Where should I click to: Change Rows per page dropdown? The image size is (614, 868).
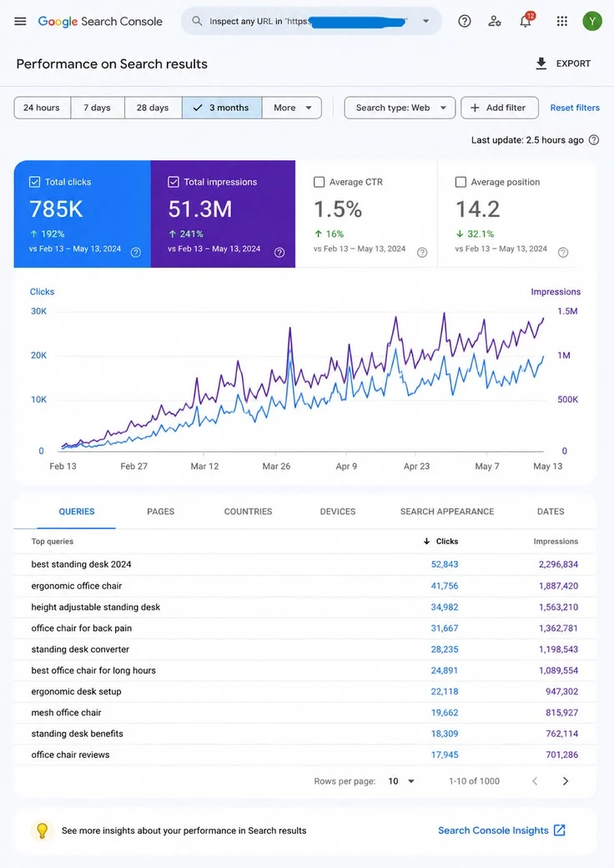pos(401,781)
